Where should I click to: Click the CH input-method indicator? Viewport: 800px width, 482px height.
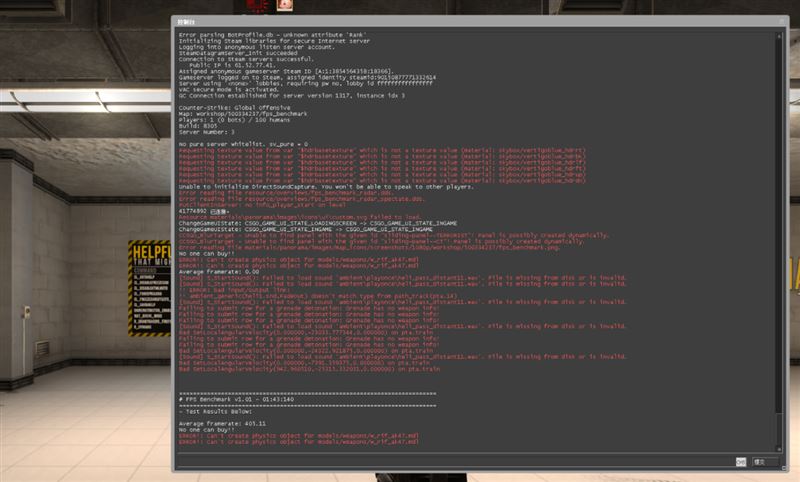741,462
